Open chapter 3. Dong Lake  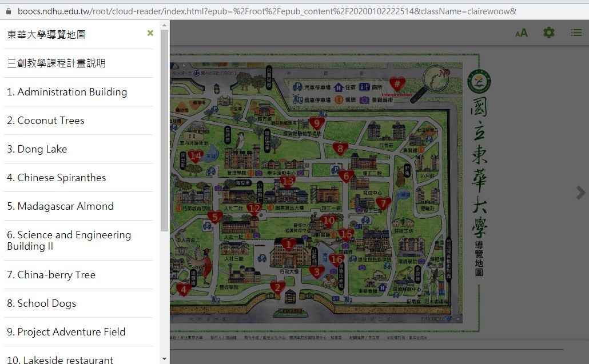click(37, 149)
